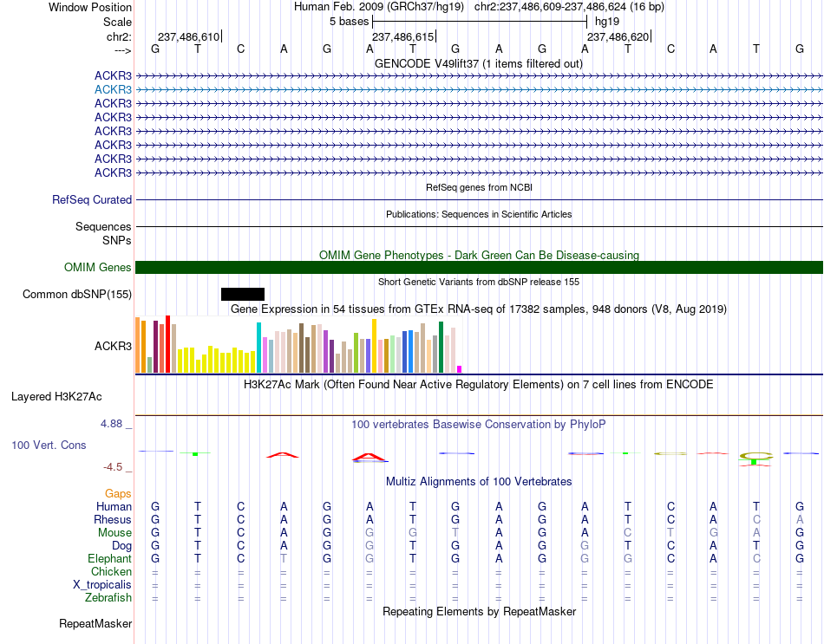Click the Human Feb. 2009 (GRCh37/hg19) title
This screenshot has height=644, width=824.
click(379, 7)
